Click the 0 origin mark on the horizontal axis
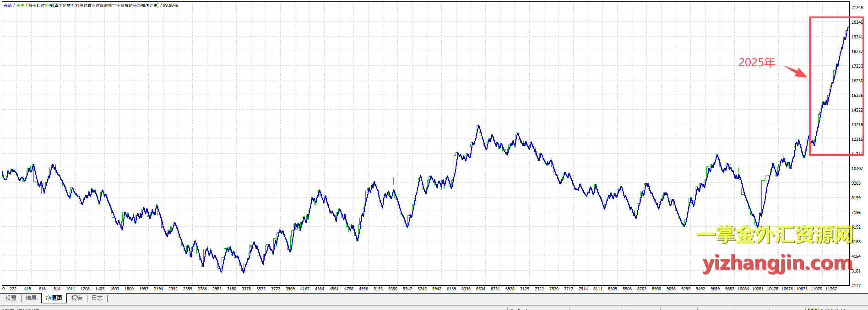The width and height of the screenshot is (868, 310). 4,289
